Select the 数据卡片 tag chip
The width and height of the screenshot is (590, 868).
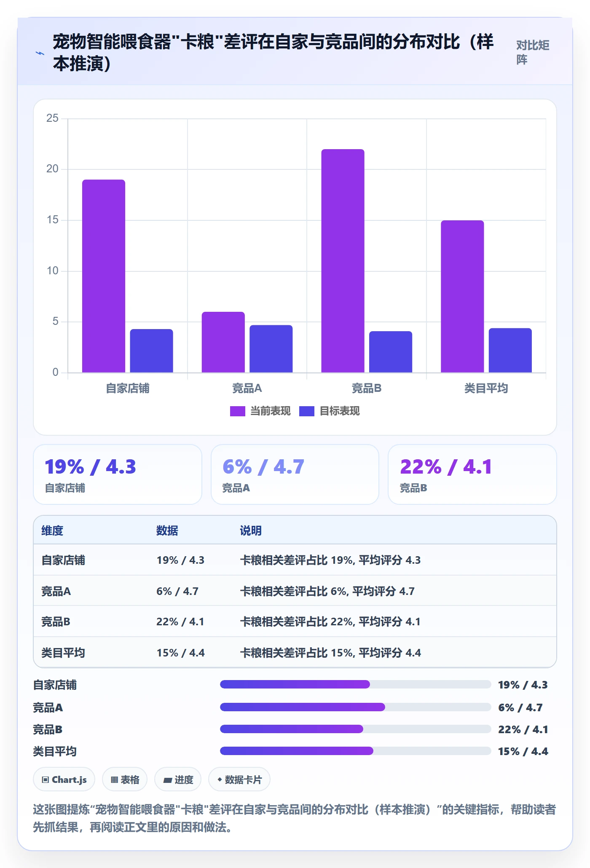click(239, 780)
